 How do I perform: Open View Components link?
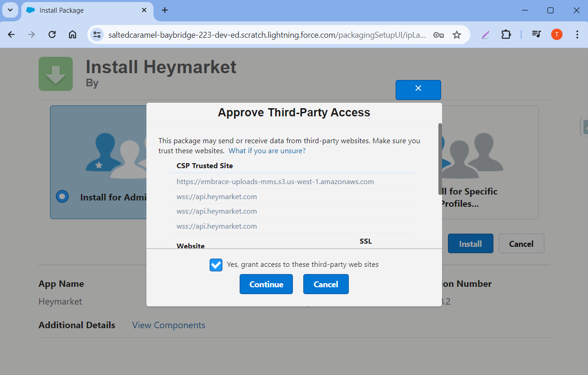pos(169,325)
